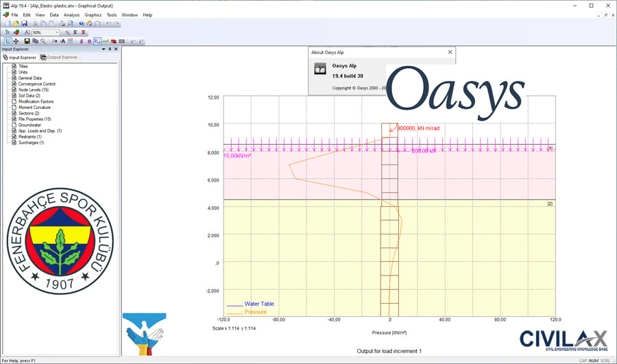Select Groundwater tree item
Screen dimensions: 617x364
click(x=29, y=125)
